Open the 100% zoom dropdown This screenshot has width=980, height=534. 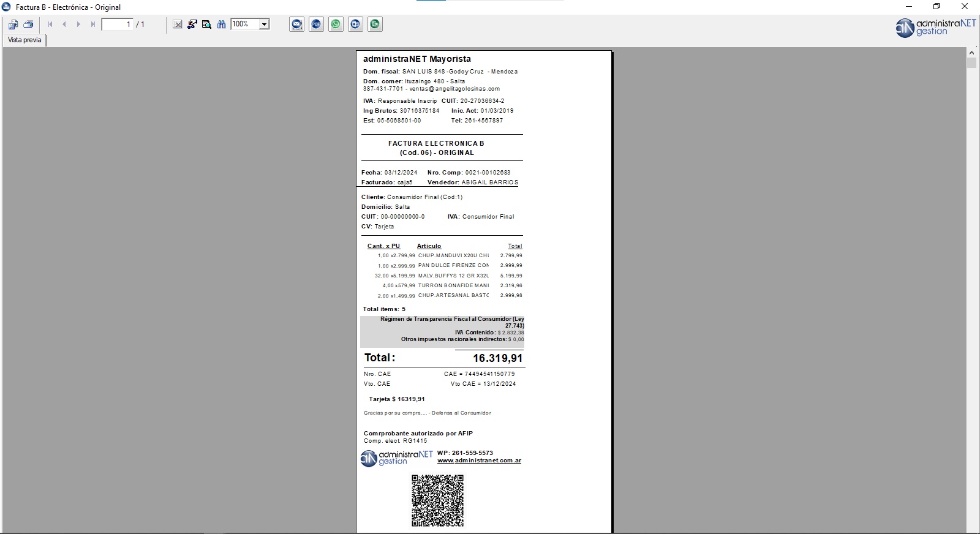[x=264, y=24]
